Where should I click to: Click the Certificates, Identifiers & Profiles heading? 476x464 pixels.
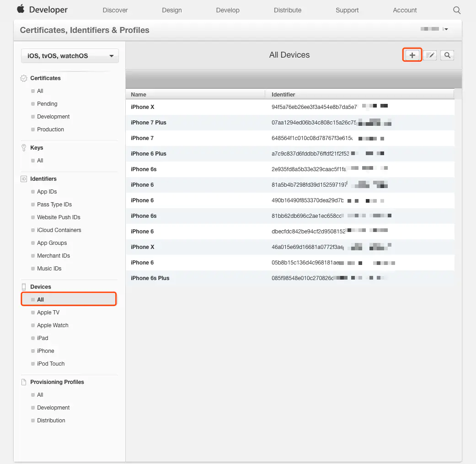(85, 30)
